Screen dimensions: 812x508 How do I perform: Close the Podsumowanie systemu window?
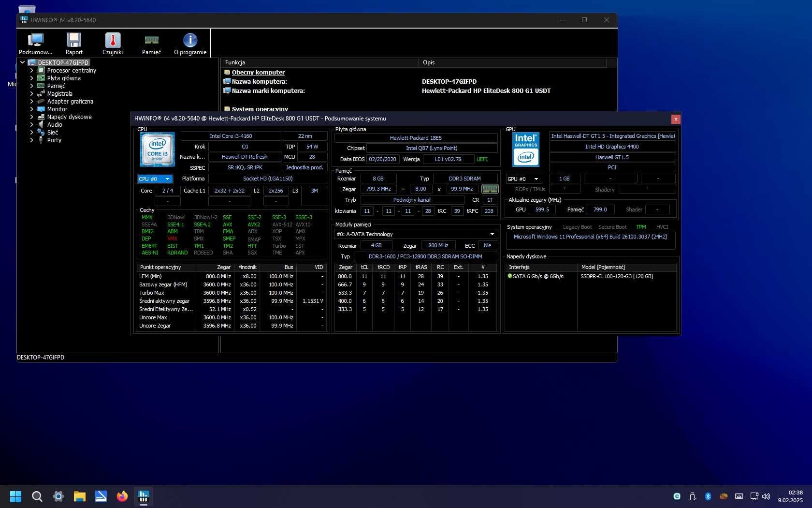point(676,119)
